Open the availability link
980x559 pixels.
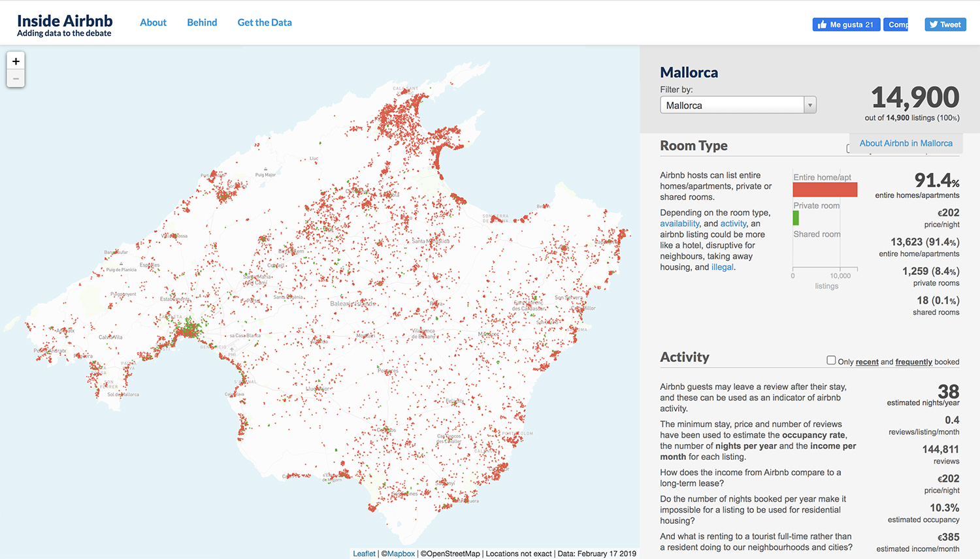click(679, 223)
